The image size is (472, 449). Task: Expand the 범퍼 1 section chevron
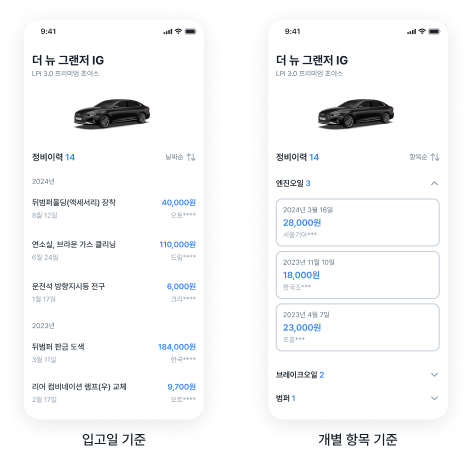click(434, 398)
